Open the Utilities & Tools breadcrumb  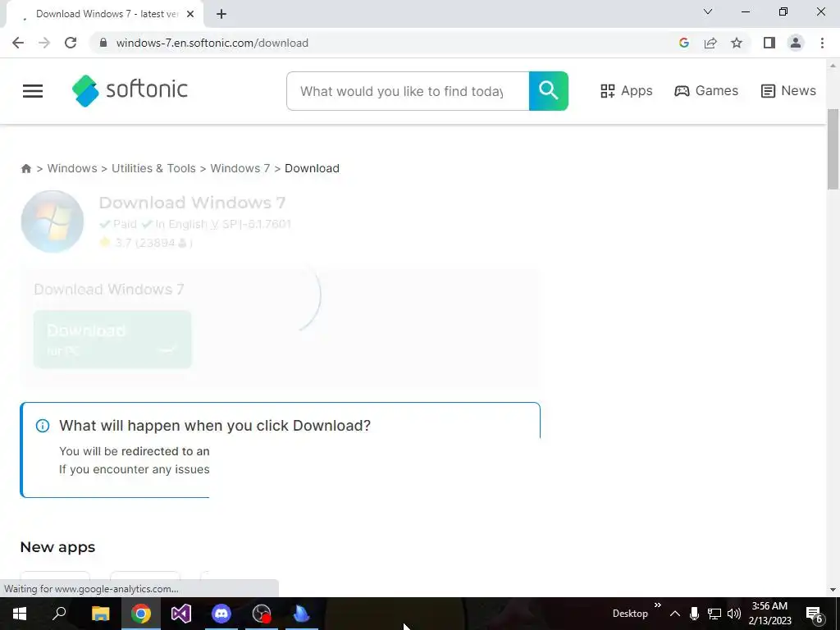pyautogui.click(x=153, y=168)
